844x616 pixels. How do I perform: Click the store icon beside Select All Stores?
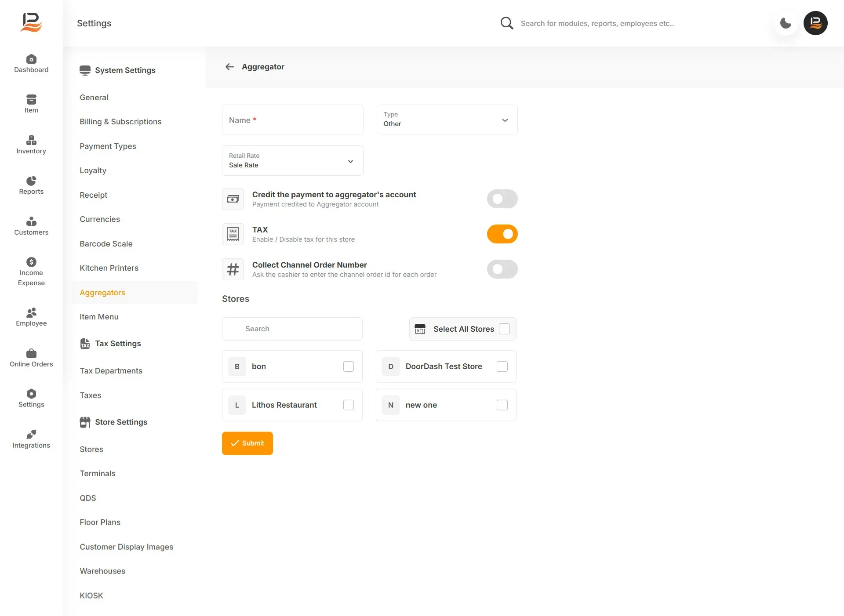420,329
